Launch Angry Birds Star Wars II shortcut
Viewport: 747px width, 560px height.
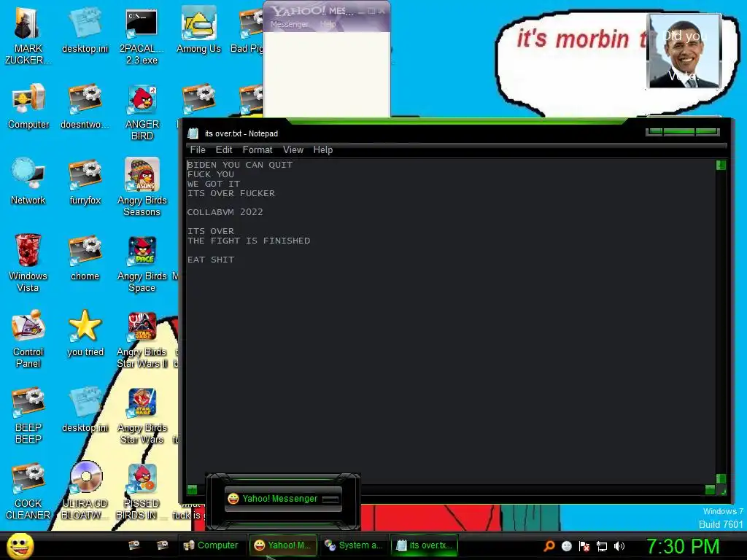point(142,339)
